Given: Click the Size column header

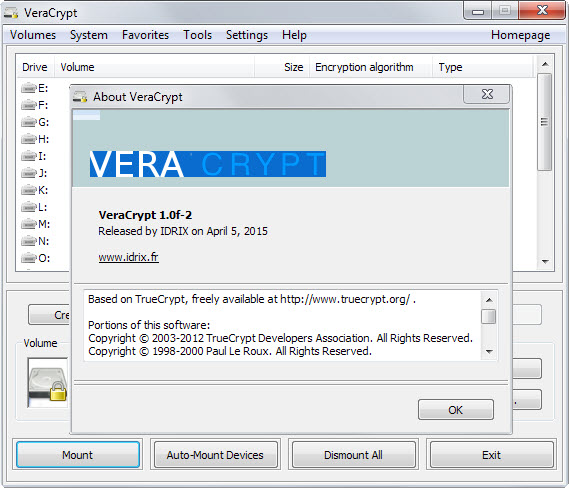Looking at the screenshot, I should pyautogui.click(x=282, y=67).
